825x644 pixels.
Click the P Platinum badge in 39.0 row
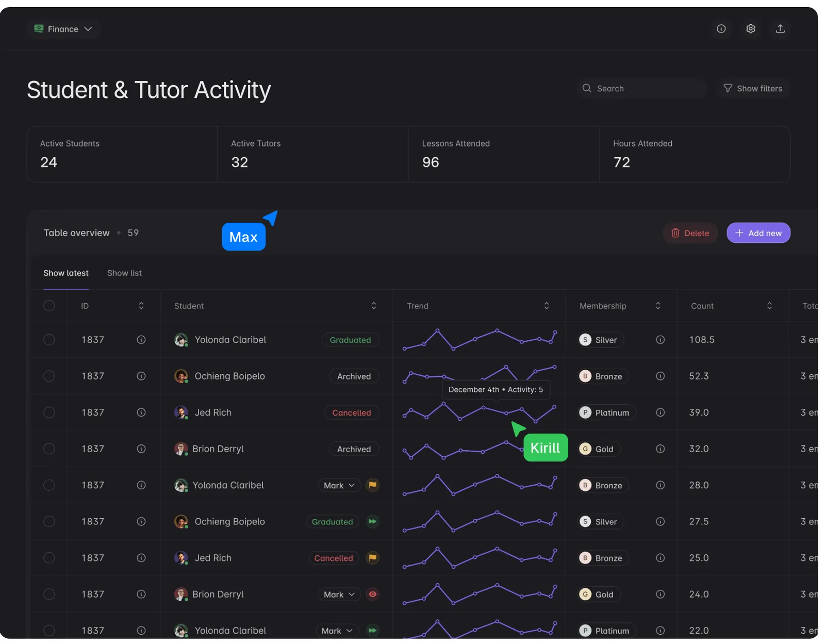click(x=607, y=412)
